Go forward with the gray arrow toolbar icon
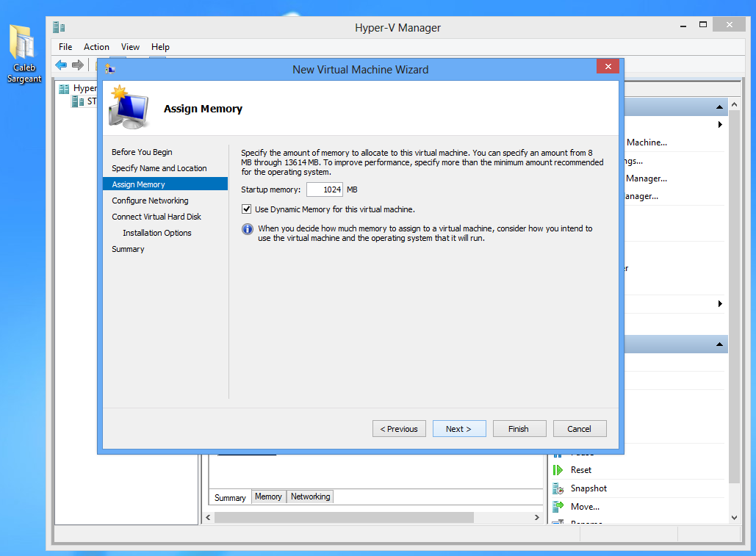The image size is (756, 556). pyautogui.click(x=78, y=65)
